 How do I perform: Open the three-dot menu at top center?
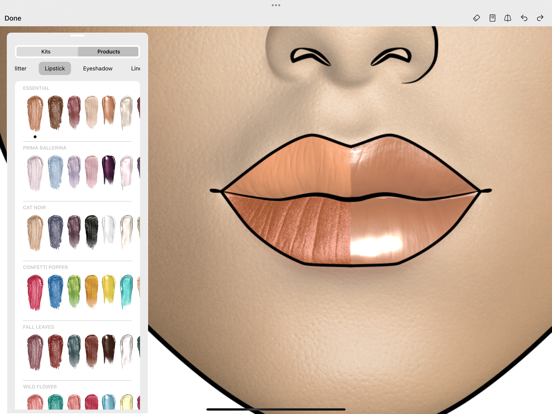point(276,5)
